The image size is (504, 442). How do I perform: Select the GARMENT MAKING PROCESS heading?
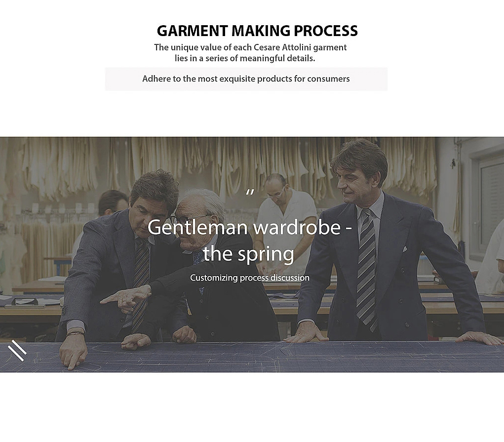pyautogui.click(x=257, y=31)
